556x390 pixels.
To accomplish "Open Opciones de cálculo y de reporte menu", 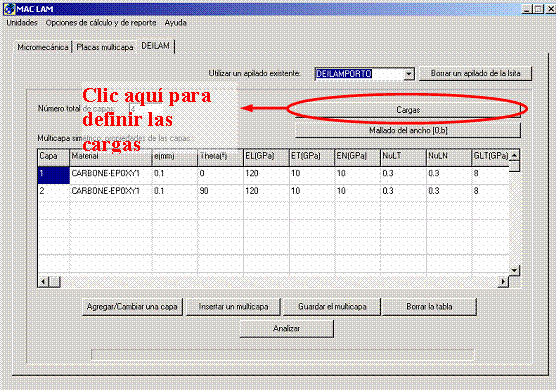I will (x=101, y=23).
